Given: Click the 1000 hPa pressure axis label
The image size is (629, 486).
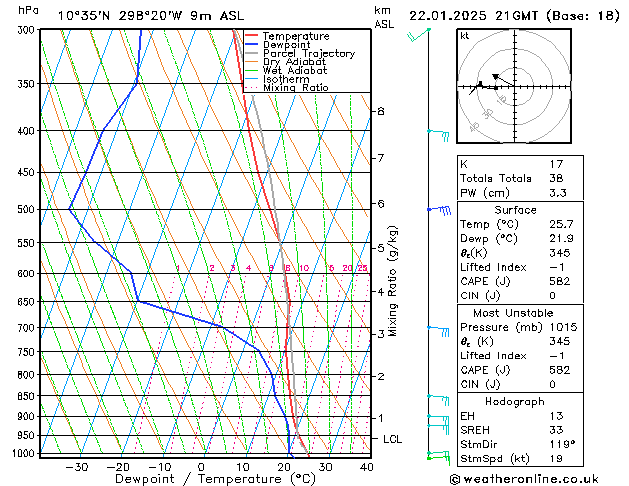Looking at the screenshot, I should point(24,453).
